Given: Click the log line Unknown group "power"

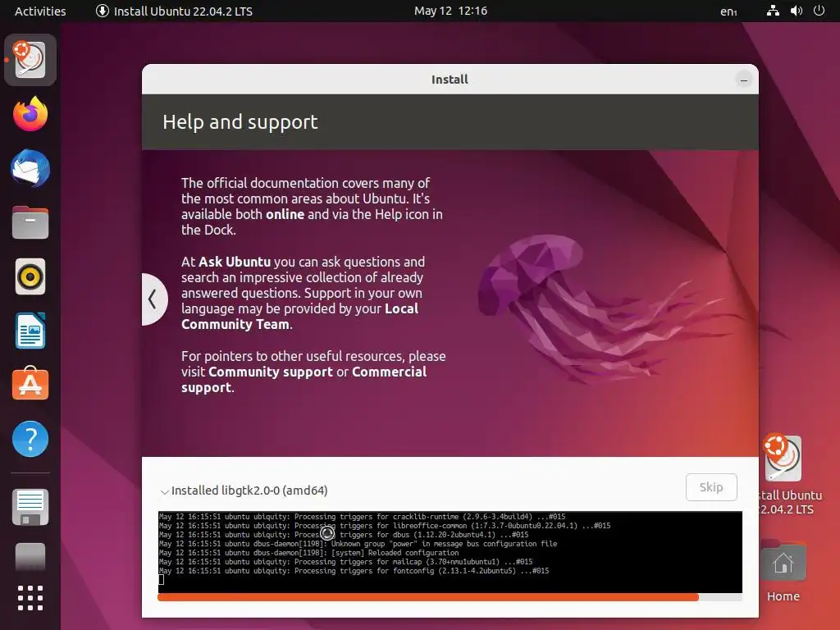Looking at the screenshot, I should (358, 544).
